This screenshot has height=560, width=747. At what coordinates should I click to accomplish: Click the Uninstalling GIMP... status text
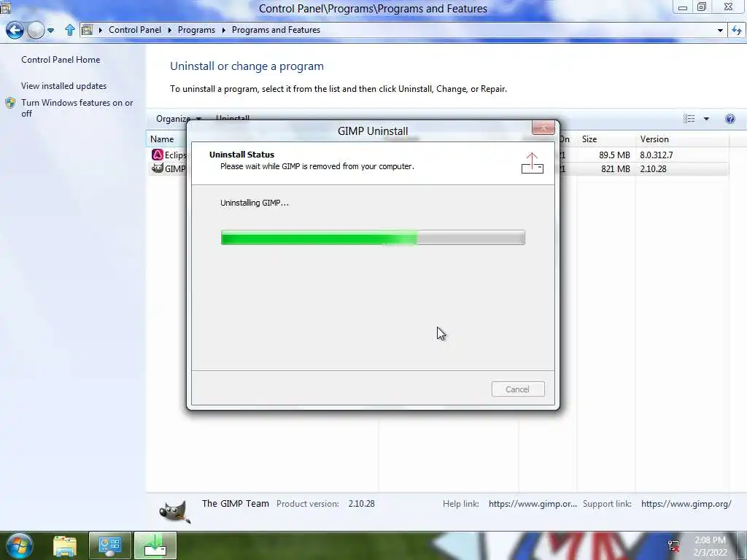point(255,203)
